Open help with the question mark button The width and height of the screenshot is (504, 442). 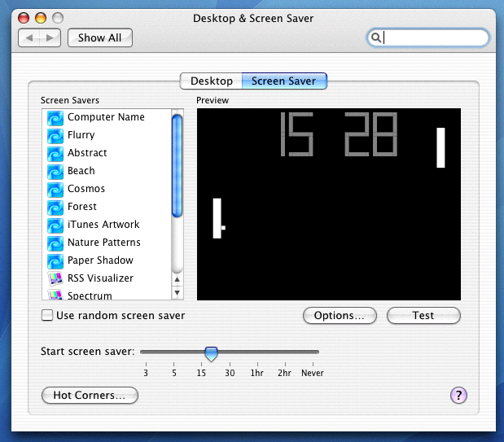click(x=458, y=395)
